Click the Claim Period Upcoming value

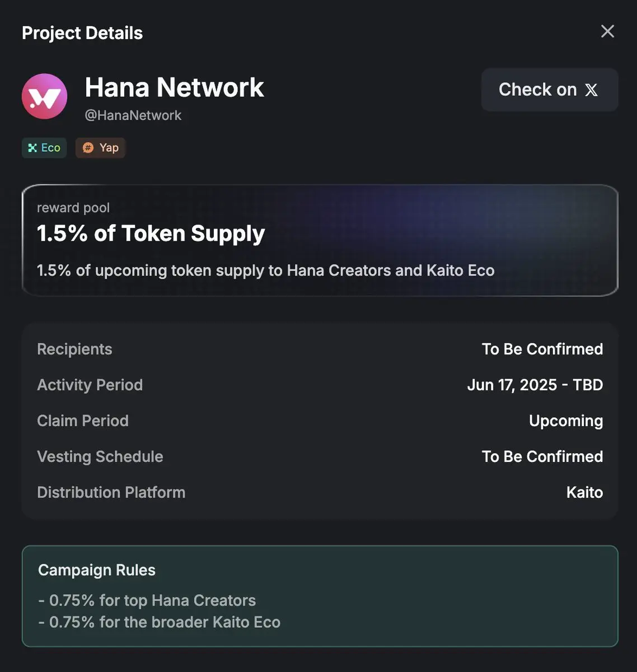(x=566, y=421)
